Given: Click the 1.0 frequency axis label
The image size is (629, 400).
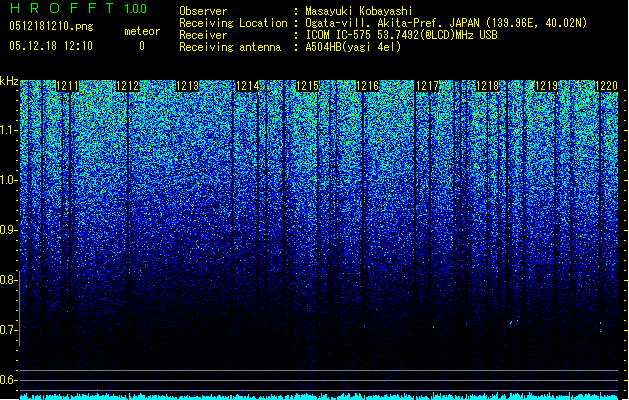Looking at the screenshot, I should pos(7,181).
